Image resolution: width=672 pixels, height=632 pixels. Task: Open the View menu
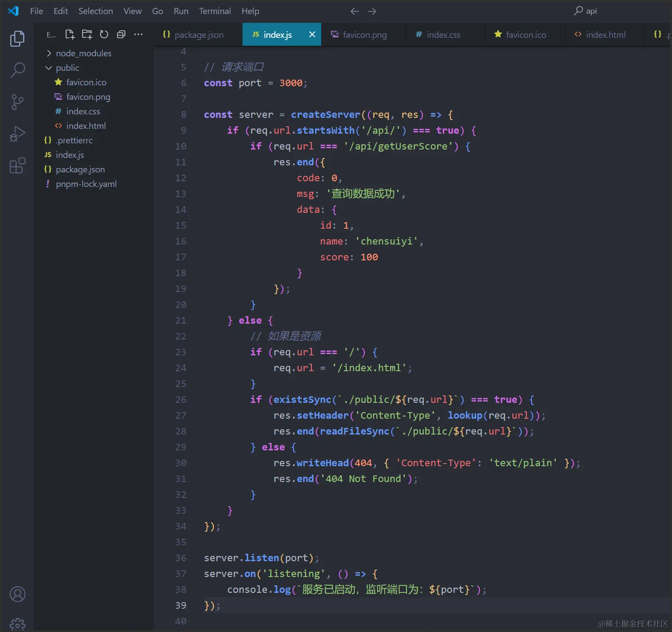click(x=132, y=11)
